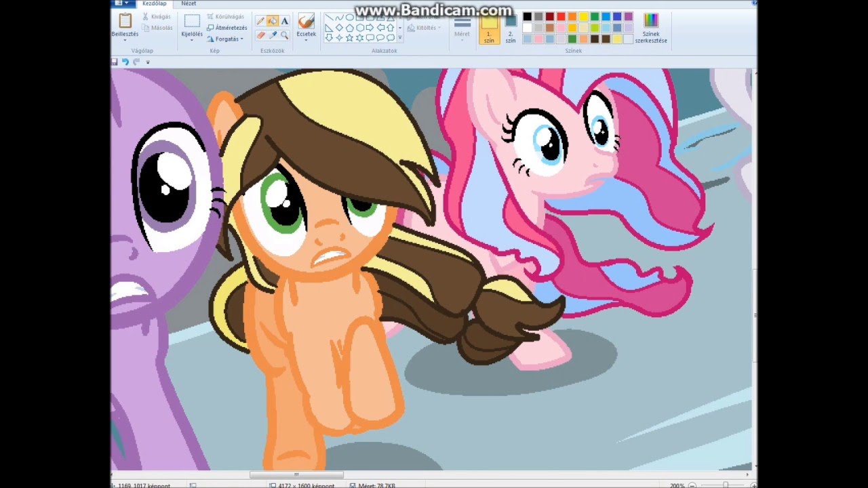868x488 pixels.
Task: Click the Kivágás cut button
Action: (157, 17)
